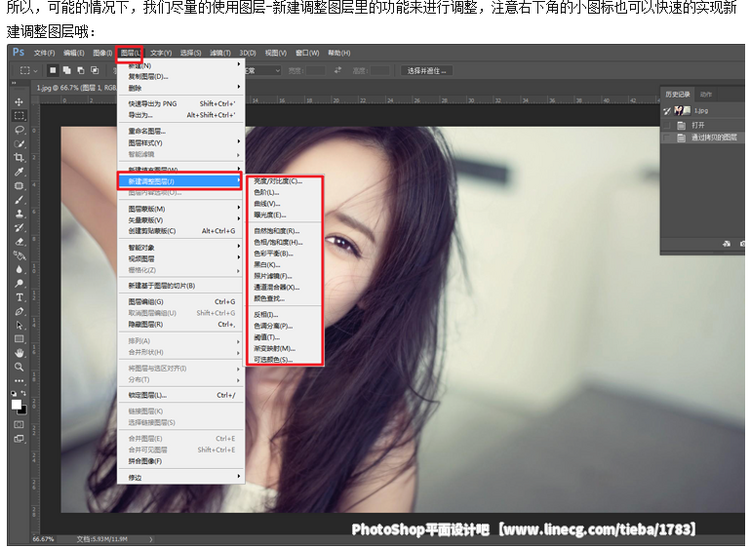Open status bar info arrow beside 文档 size
Image resolution: width=750 pixels, height=548 pixels.
tap(151, 539)
